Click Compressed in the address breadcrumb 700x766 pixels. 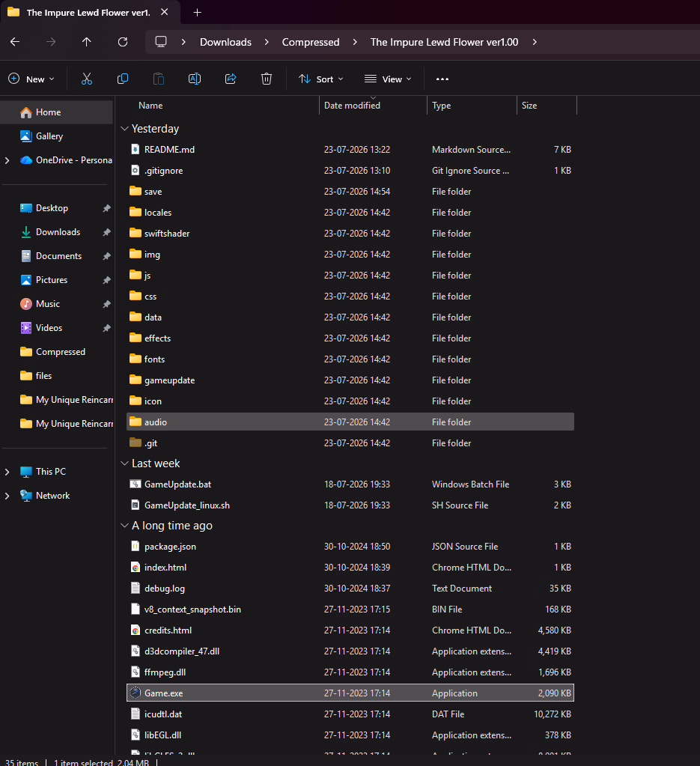[311, 42]
